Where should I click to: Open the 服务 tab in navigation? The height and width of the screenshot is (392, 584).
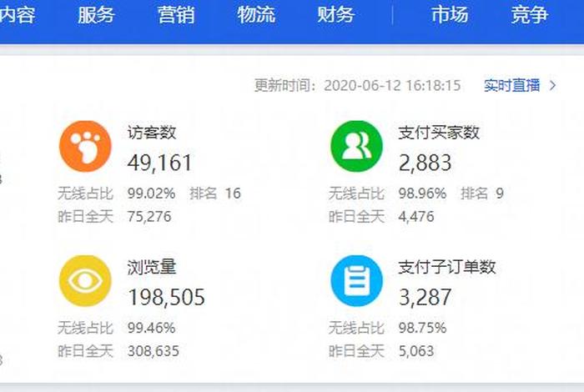click(96, 15)
